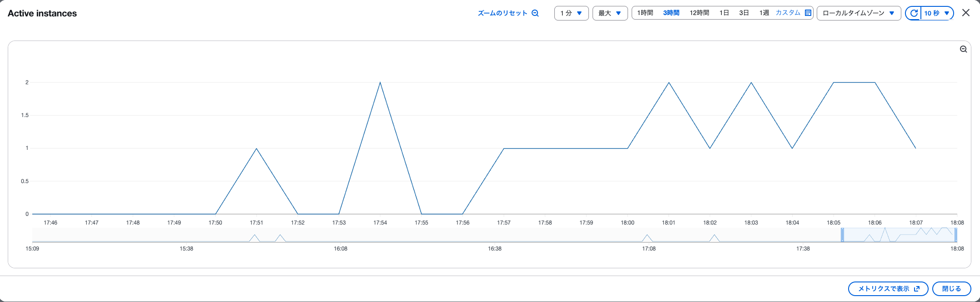This screenshot has height=302, width=980.
Task: Open the 10秒 refresh interval dropdown
Action: [x=937, y=13]
